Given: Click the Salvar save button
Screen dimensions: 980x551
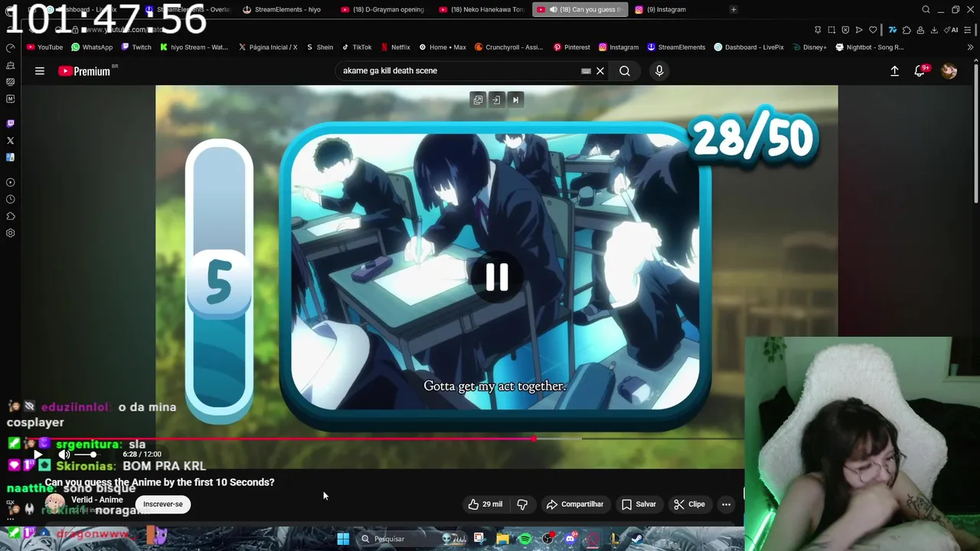Looking at the screenshot, I should 639,504.
